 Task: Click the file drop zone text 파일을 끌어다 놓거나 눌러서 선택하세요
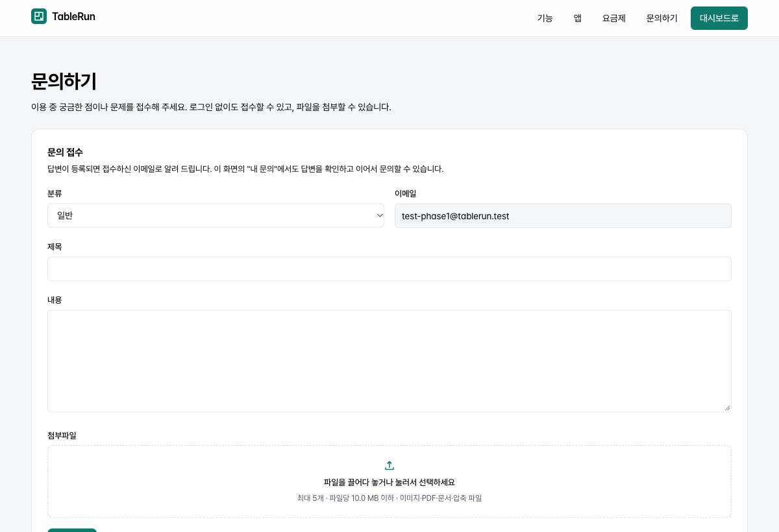[389, 482]
